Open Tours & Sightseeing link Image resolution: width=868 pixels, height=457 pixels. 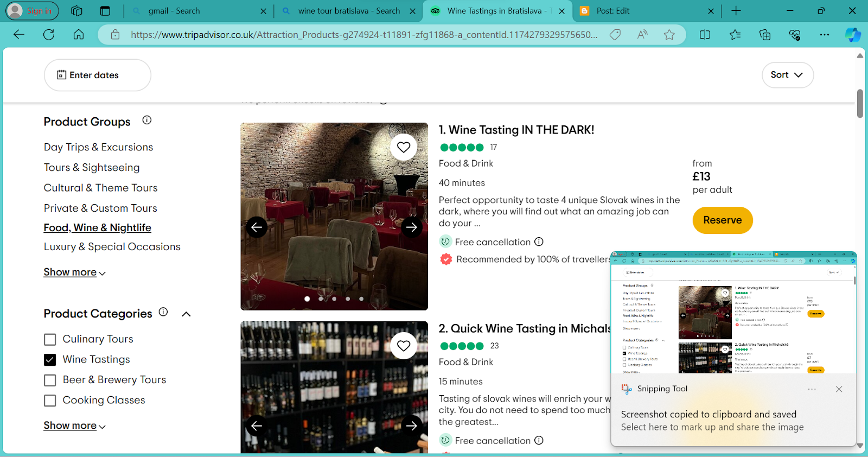click(92, 167)
